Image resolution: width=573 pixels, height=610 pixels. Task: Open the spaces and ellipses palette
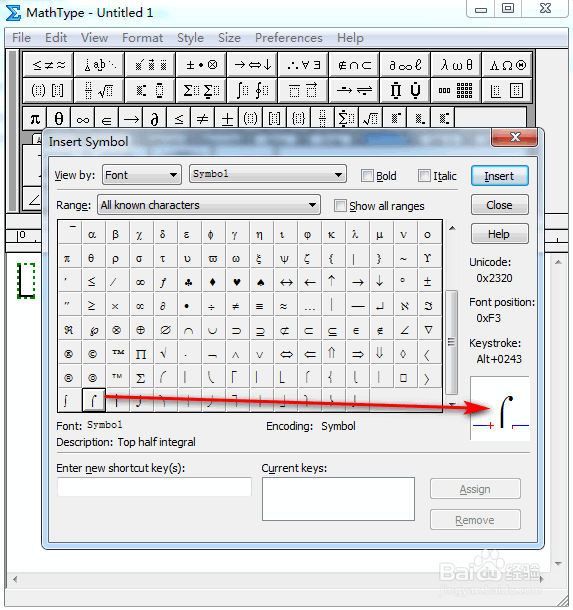pos(99,65)
